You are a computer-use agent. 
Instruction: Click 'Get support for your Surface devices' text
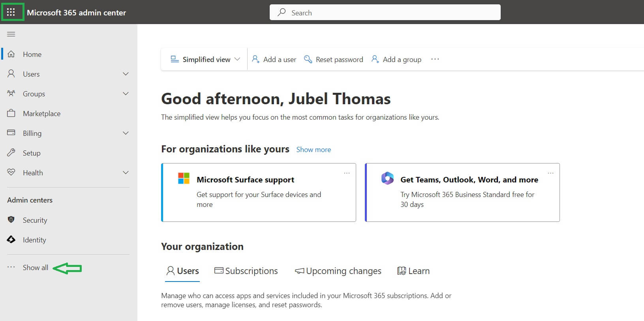click(x=259, y=199)
